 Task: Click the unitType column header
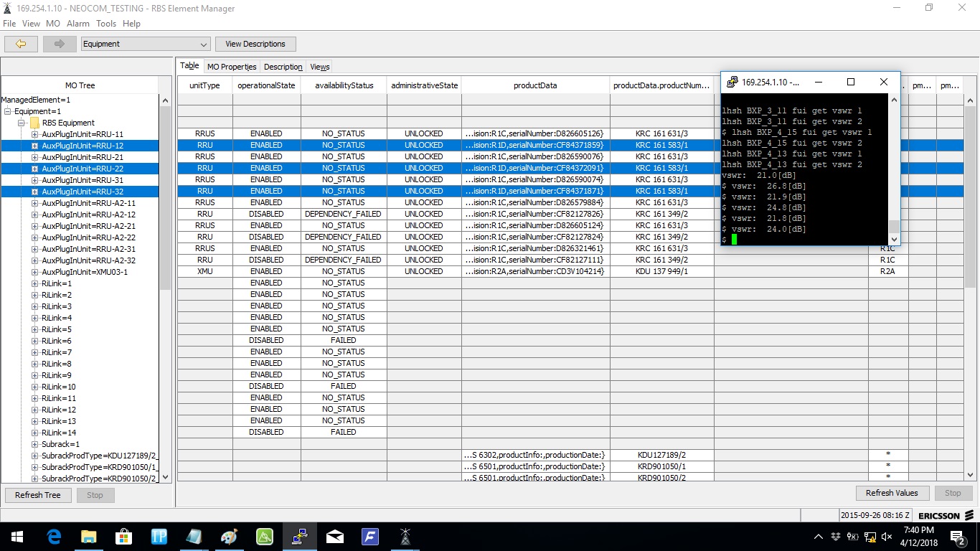204,85
